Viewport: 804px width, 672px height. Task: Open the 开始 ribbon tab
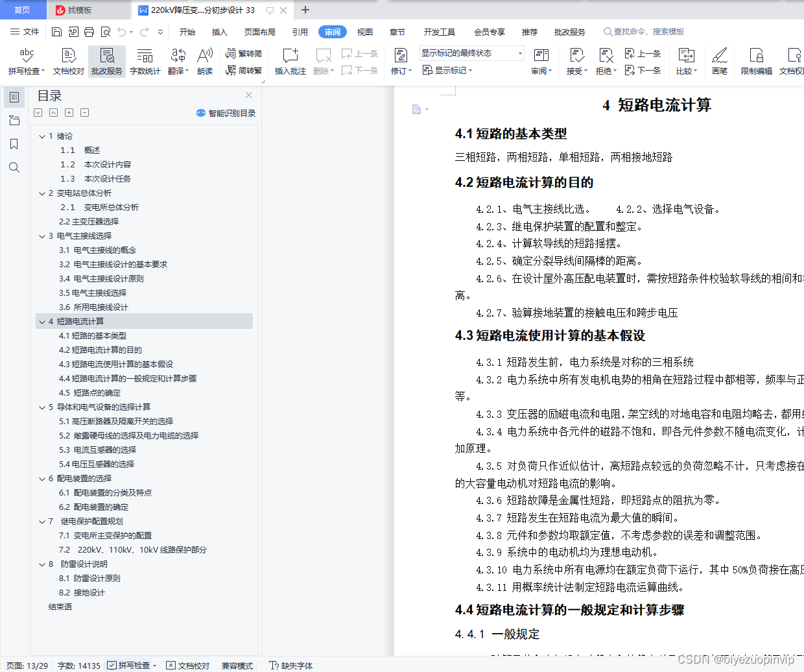point(187,32)
